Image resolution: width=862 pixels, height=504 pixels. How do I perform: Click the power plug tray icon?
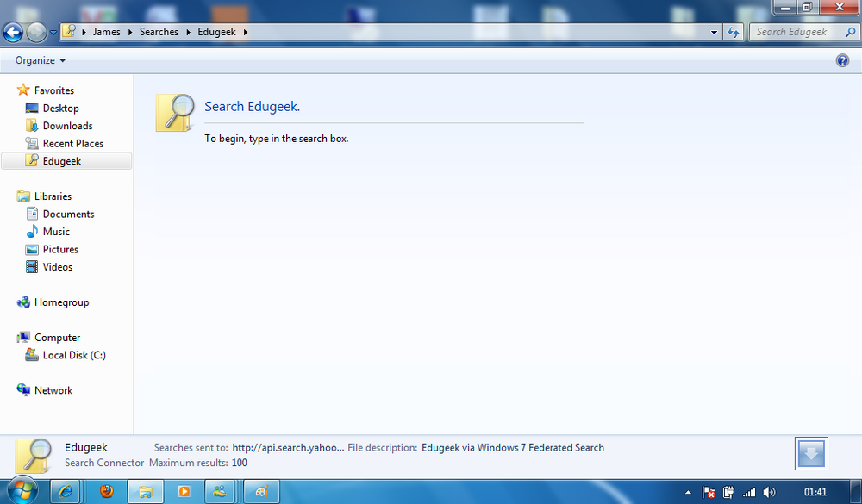(728, 492)
